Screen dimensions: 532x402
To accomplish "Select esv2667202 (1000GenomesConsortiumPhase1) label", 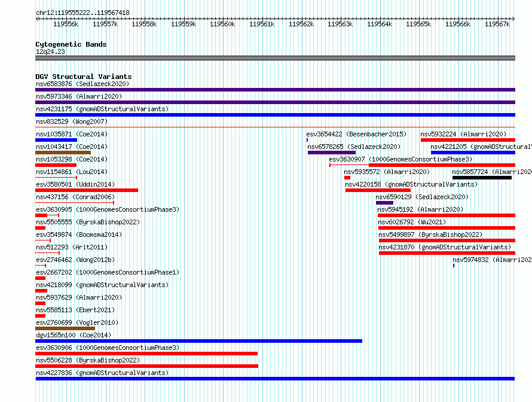I will (x=108, y=272).
